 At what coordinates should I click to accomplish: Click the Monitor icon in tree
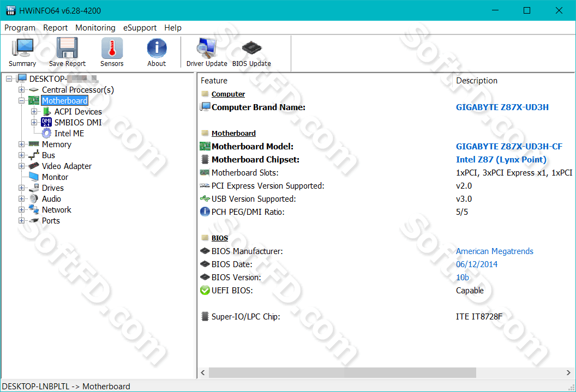[x=34, y=177]
